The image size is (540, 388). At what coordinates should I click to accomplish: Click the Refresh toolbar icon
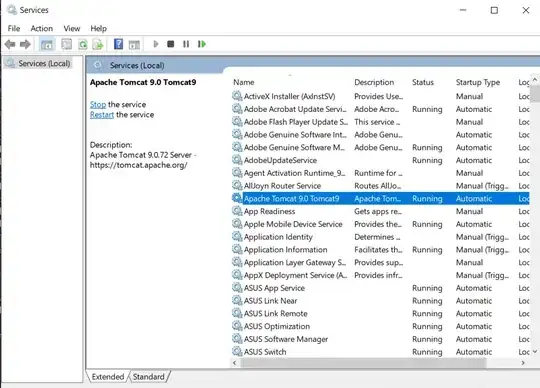coord(83,44)
